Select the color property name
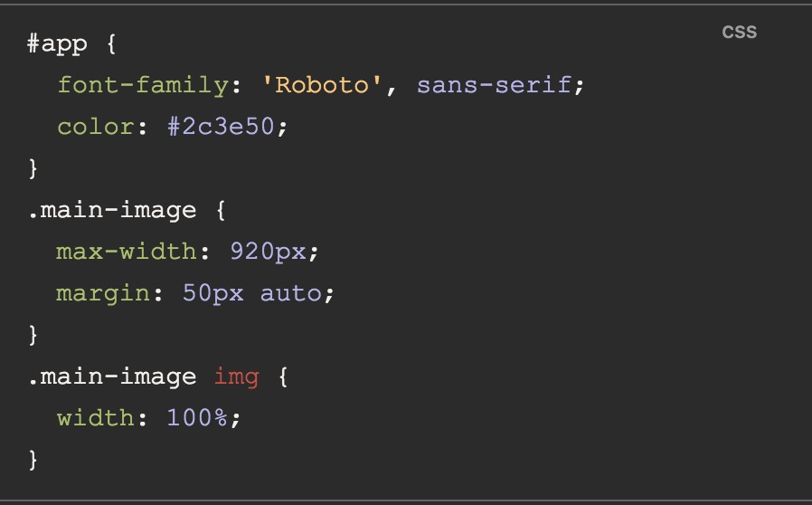Screen dimensions: 812x505 [96, 127]
